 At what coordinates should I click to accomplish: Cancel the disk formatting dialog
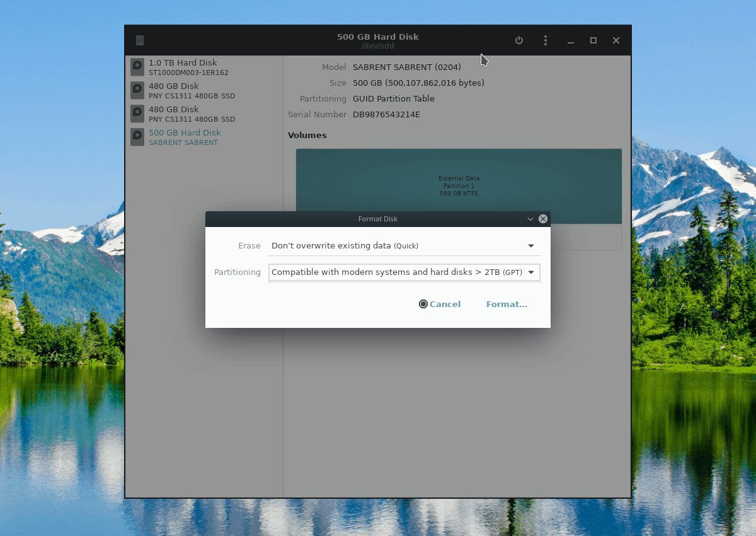[445, 304]
